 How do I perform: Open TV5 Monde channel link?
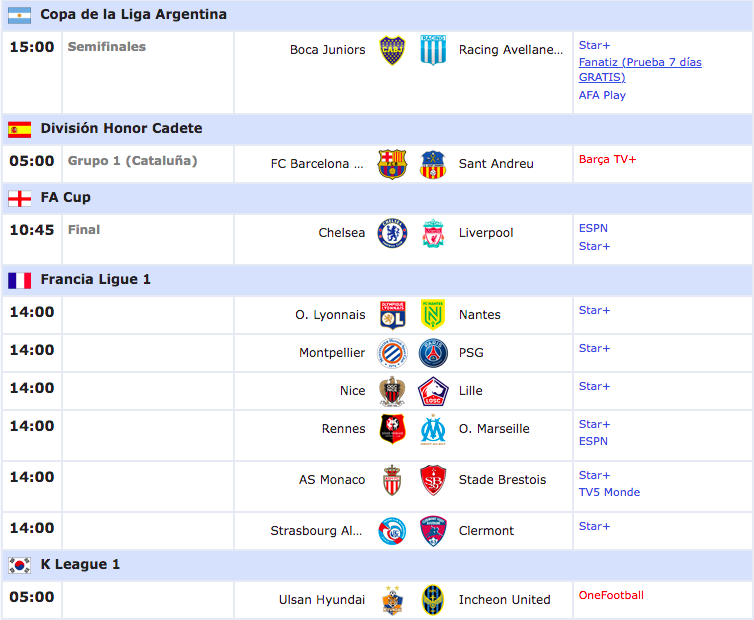click(609, 492)
